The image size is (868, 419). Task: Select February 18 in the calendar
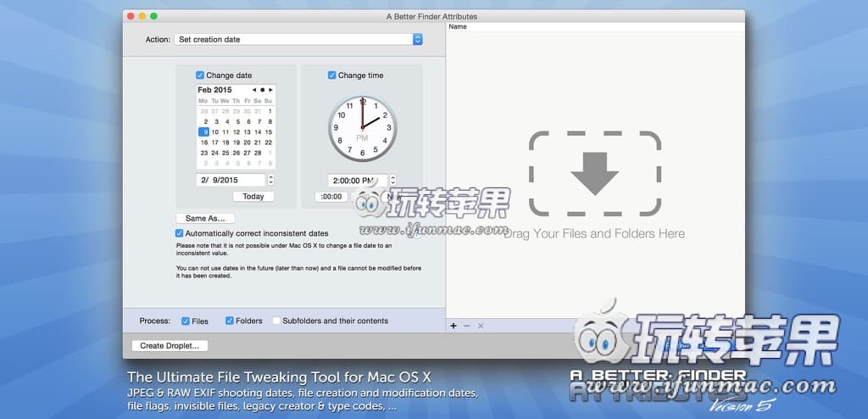click(x=225, y=142)
